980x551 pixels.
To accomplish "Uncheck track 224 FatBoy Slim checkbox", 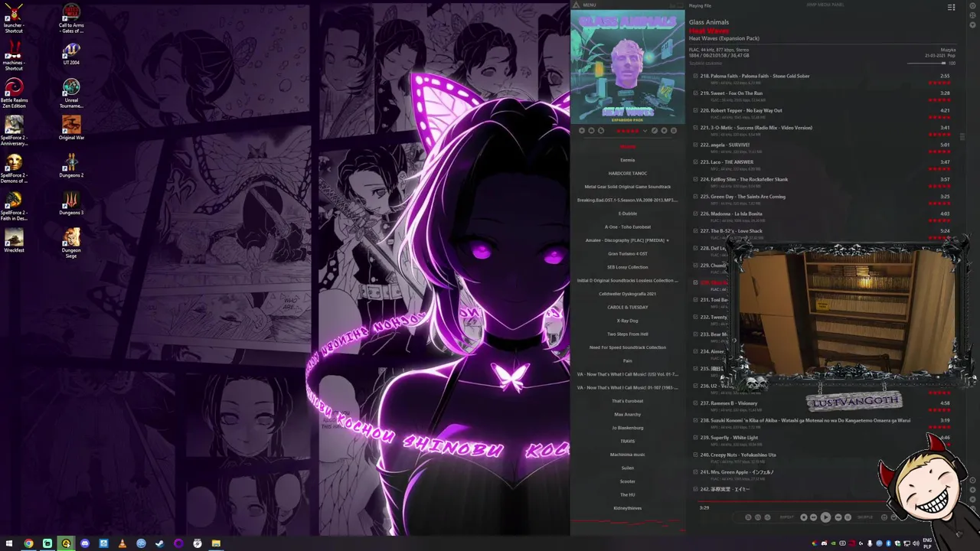I will (x=695, y=179).
